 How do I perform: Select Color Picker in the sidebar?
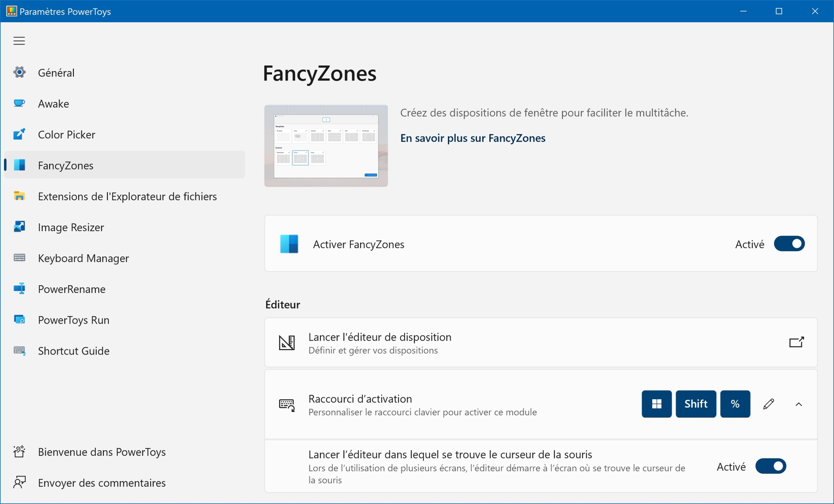click(124, 134)
